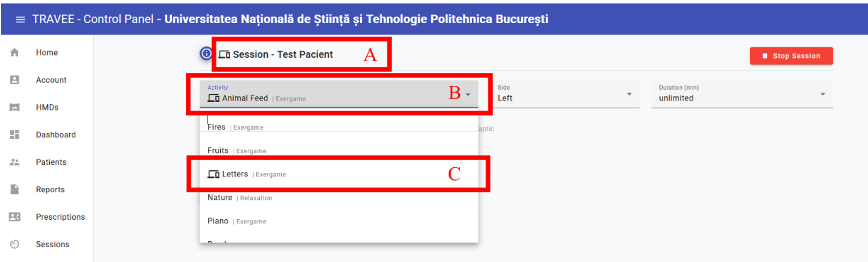
Task: Open the Dashboard grid icon
Action: pos(15,135)
